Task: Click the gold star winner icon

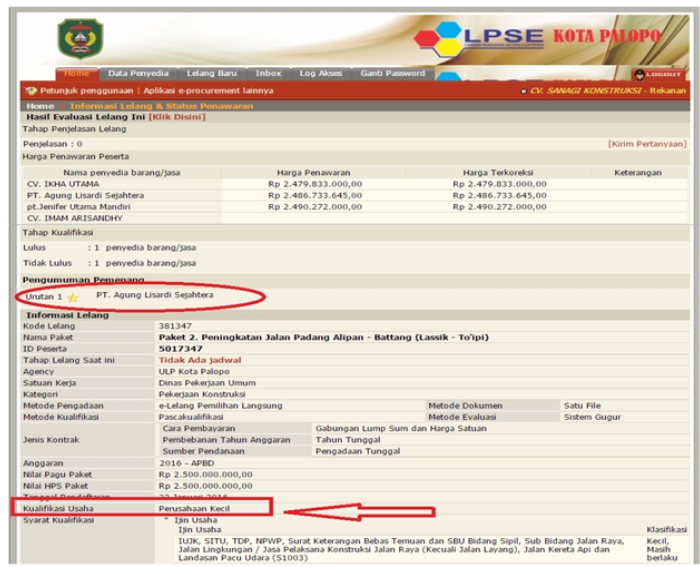Action: pos(72,298)
